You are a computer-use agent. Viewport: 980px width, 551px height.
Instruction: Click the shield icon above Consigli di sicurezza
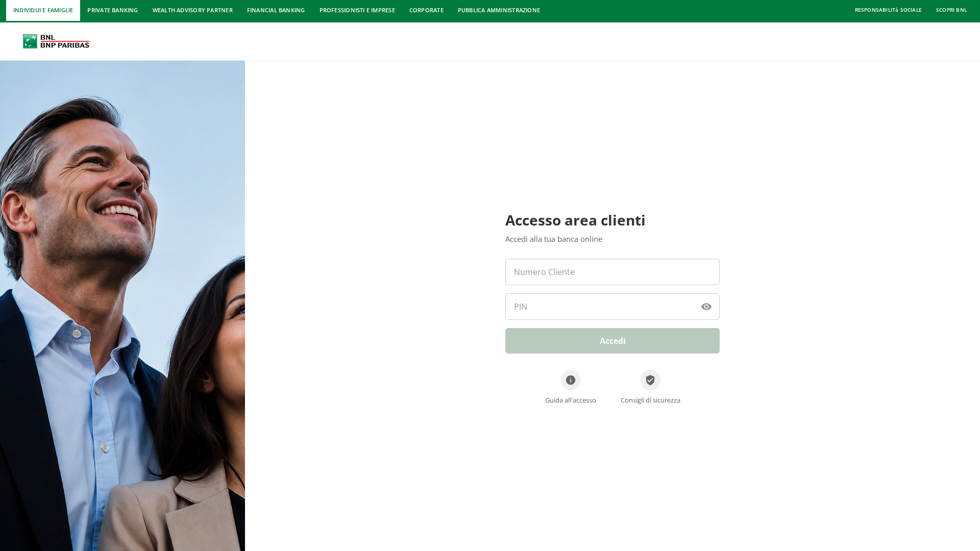(x=650, y=380)
